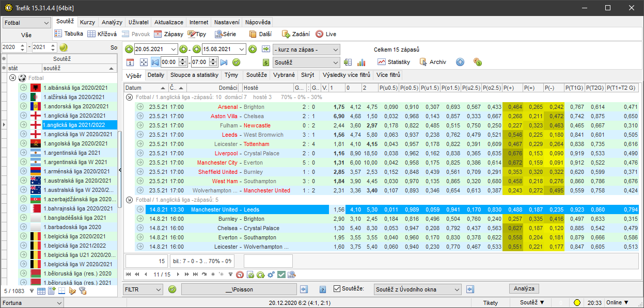This screenshot has width=644, height=308.
Task: Click the blue question mark help icon
Action: 323,289
